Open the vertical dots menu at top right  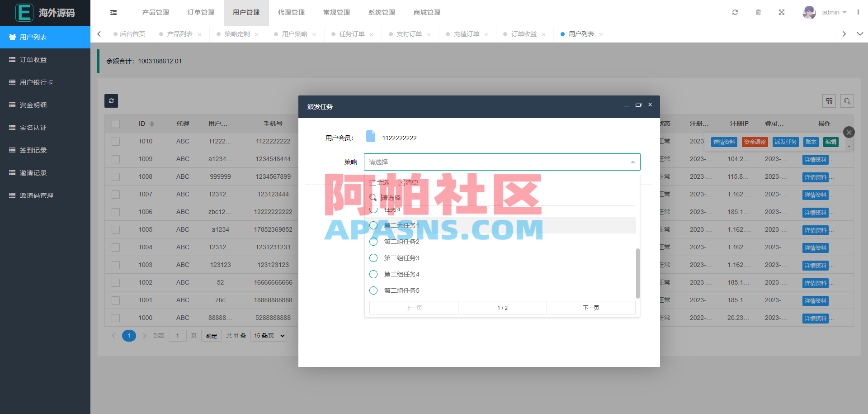click(859, 12)
